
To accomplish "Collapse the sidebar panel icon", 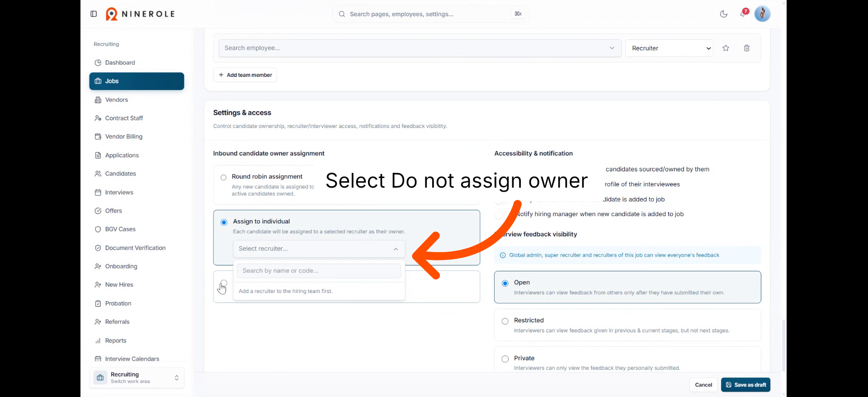I will click(x=94, y=14).
